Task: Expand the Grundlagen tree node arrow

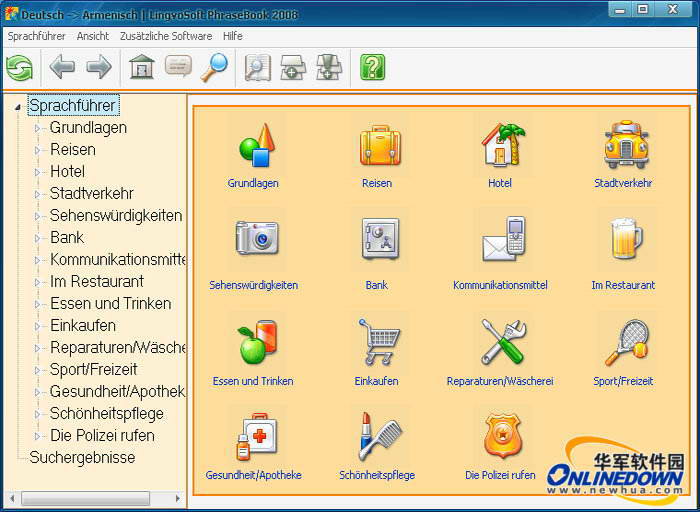Action: [x=38, y=129]
